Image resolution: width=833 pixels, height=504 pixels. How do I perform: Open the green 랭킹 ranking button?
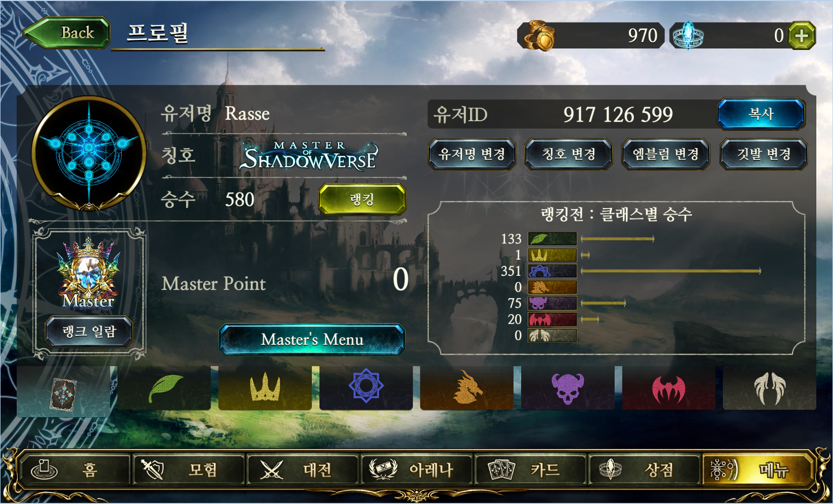pyautogui.click(x=362, y=199)
